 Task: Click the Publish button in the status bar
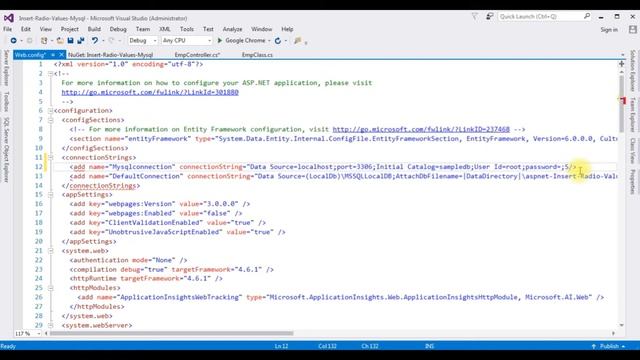pos(609,346)
